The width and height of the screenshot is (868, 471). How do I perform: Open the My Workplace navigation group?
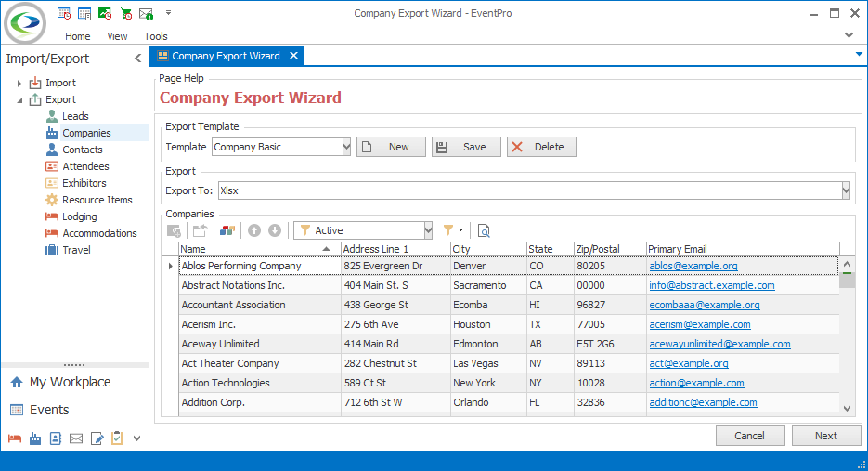[x=70, y=382]
